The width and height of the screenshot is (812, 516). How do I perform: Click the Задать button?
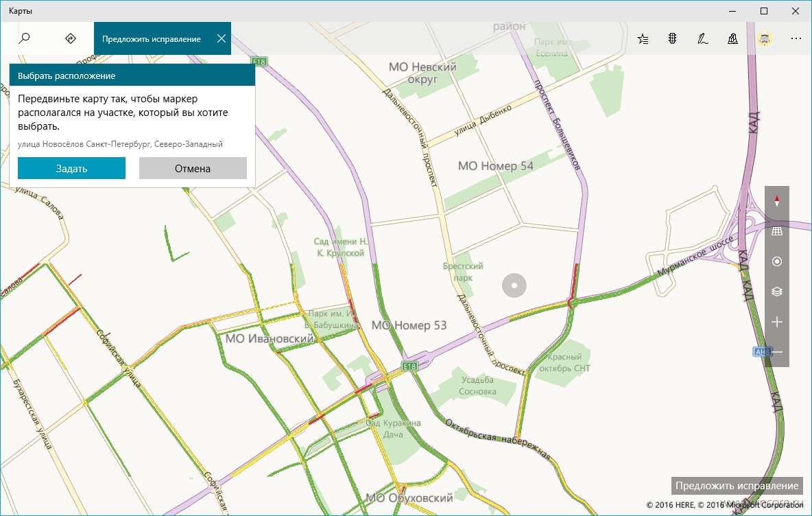point(71,168)
